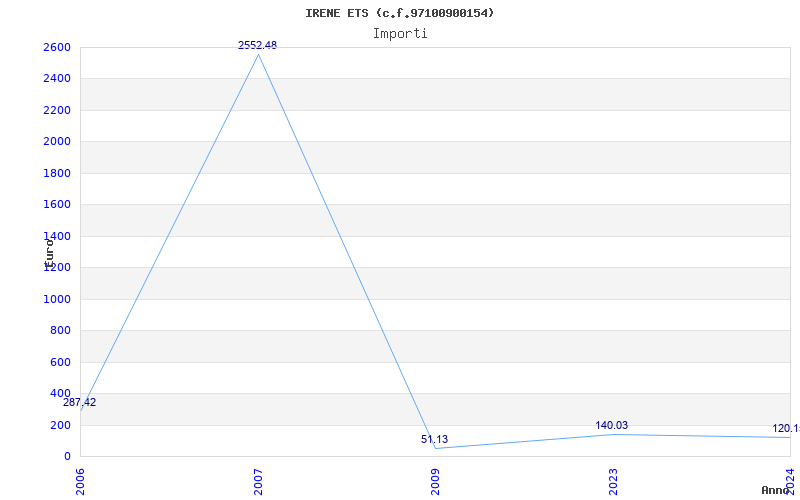Click the x-axis year label 2009
The width and height of the screenshot is (800, 500).
coord(435,482)
